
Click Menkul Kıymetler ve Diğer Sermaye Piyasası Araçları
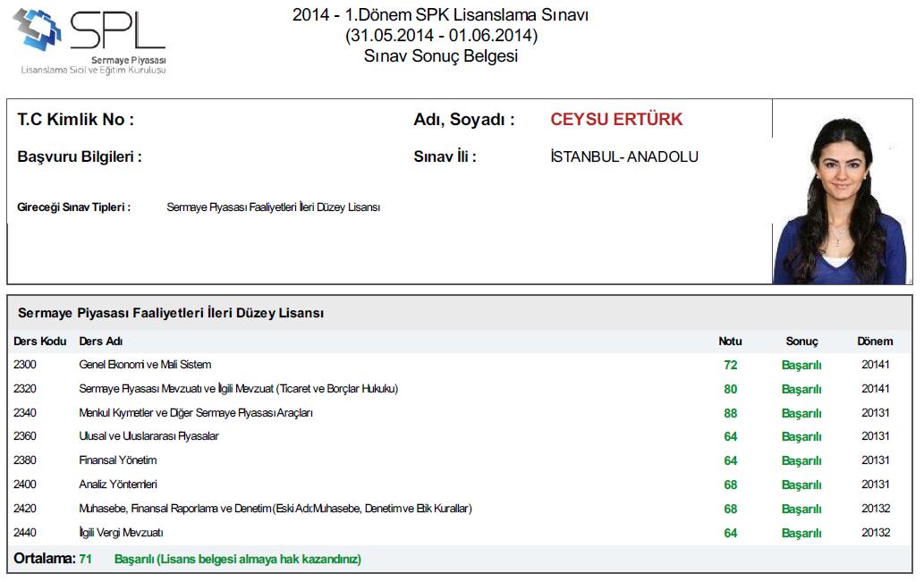[196, 413]
